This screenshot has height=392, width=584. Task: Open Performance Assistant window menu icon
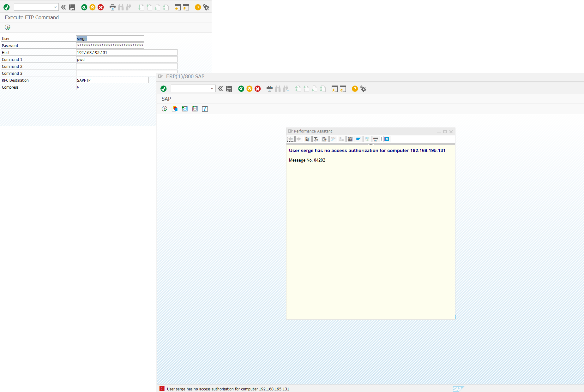(x=291, y=131)
